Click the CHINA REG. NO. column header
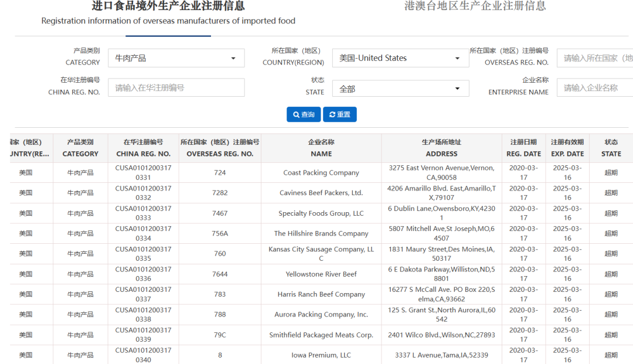The image size is (633, 364). pyautogui.click(x=144, y=148)
